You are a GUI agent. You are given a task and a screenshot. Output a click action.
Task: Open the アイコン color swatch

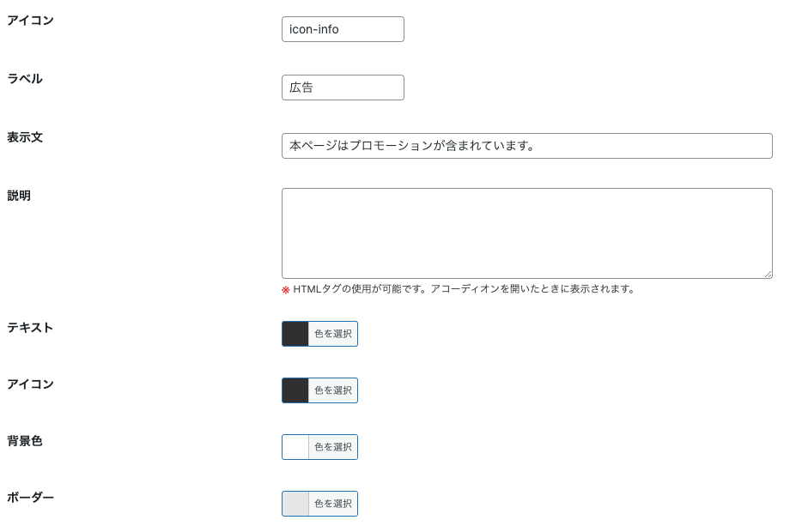[x=295, y=390]
